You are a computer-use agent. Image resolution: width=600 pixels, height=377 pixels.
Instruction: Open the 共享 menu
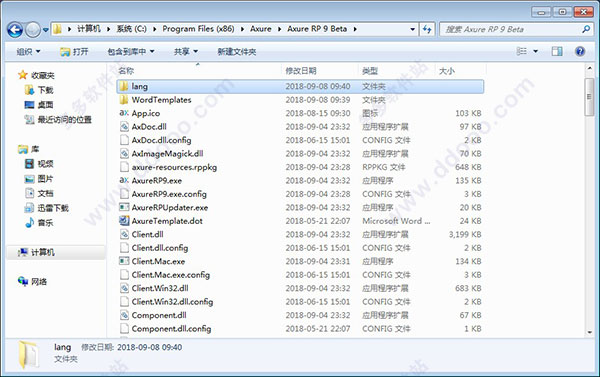pyautogui.click(x=186, y=51)
